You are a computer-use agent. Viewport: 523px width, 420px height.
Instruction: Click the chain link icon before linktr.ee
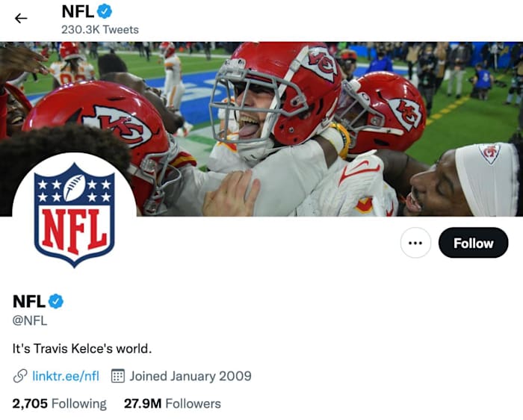pyautogui.click(x=20, y=375)
